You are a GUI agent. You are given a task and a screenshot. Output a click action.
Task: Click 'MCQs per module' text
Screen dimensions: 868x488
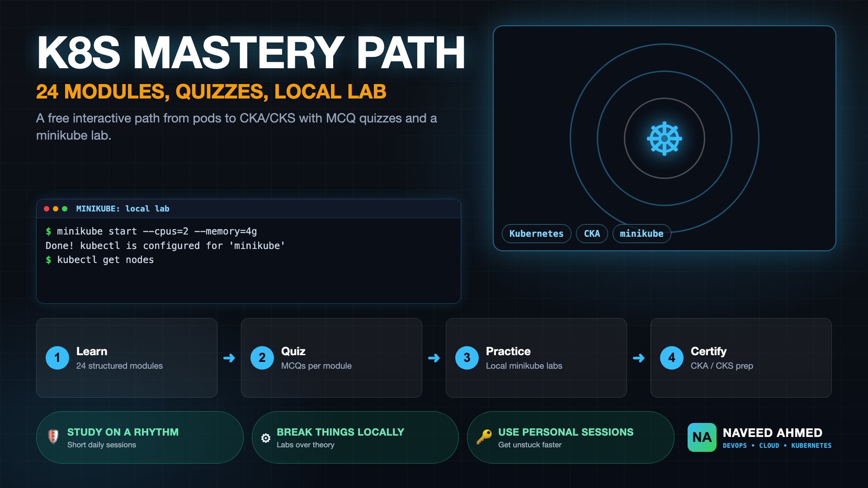(x=316, y=366)
